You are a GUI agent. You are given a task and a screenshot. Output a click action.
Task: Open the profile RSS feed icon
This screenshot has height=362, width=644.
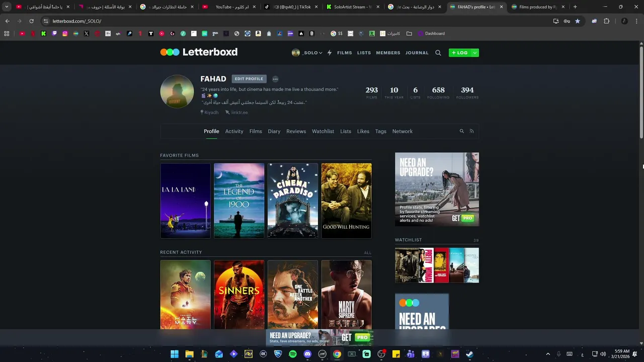471,131
